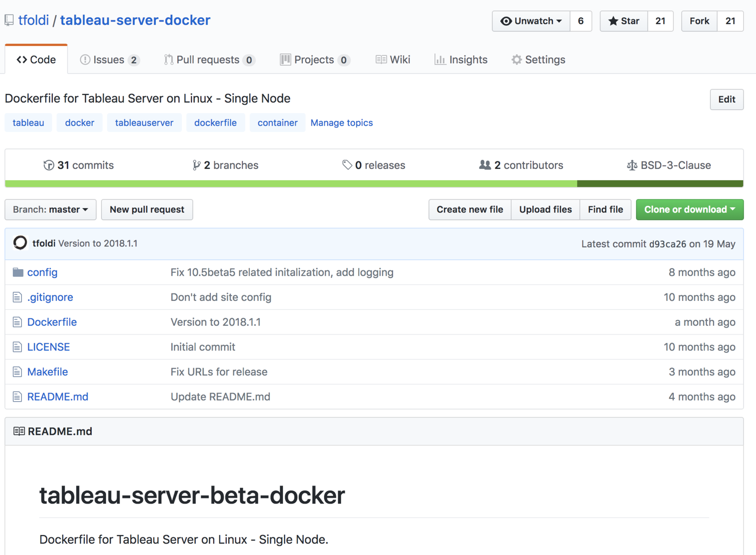Open the 'Initial commit' message link
756x555 pixels.
point(203,347)
